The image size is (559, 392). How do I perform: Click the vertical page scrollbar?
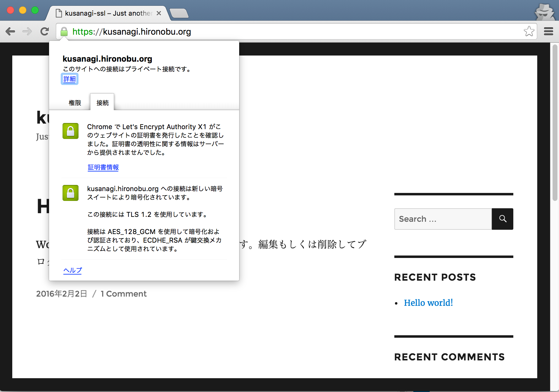click(x=555, y=123)
